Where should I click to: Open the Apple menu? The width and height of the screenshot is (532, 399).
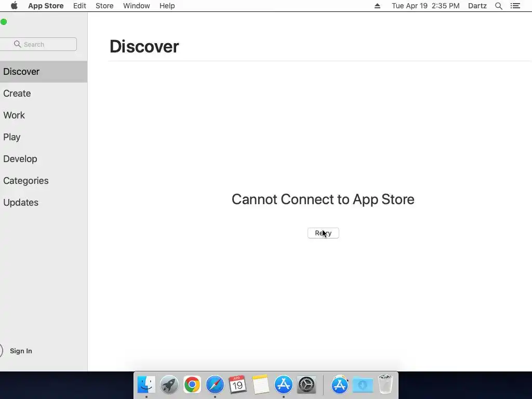pos(14,6)
